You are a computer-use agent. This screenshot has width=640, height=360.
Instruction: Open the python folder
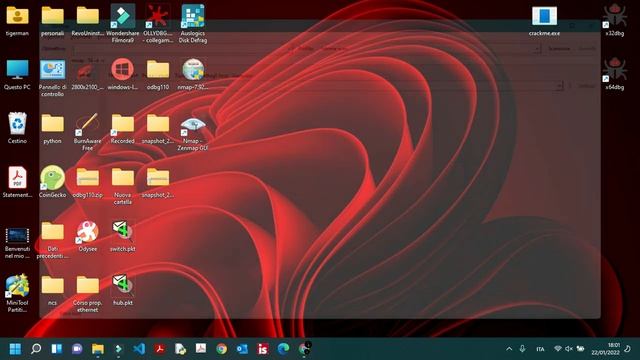point(53,123)
